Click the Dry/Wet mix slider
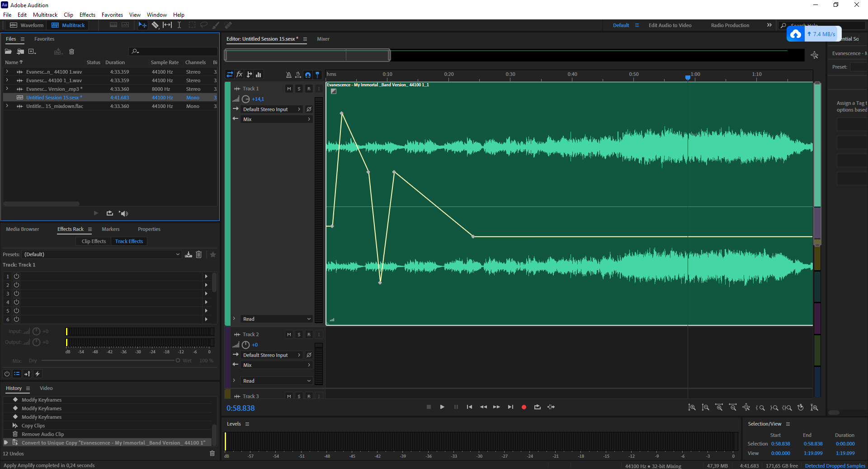 [x=110, y=361]
